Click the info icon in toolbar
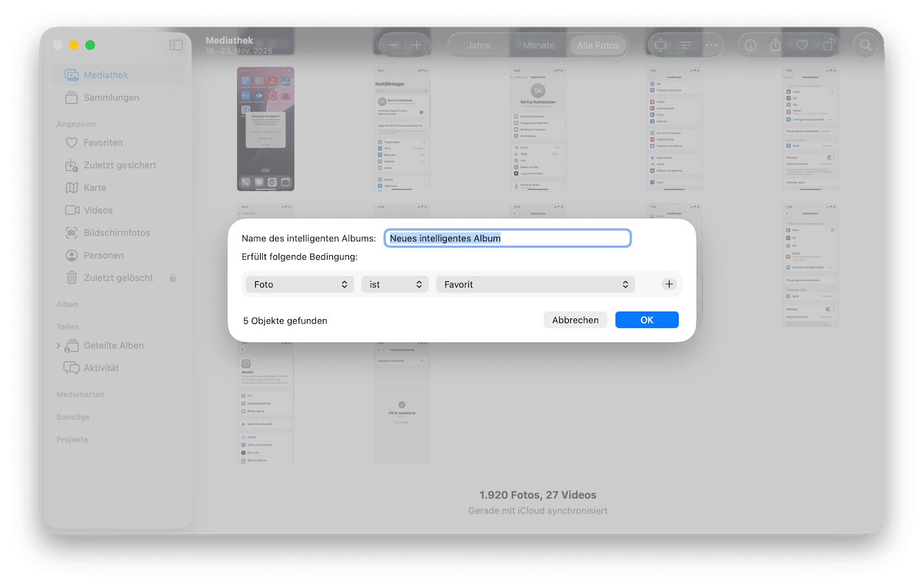924x586 pixels. 751,46
